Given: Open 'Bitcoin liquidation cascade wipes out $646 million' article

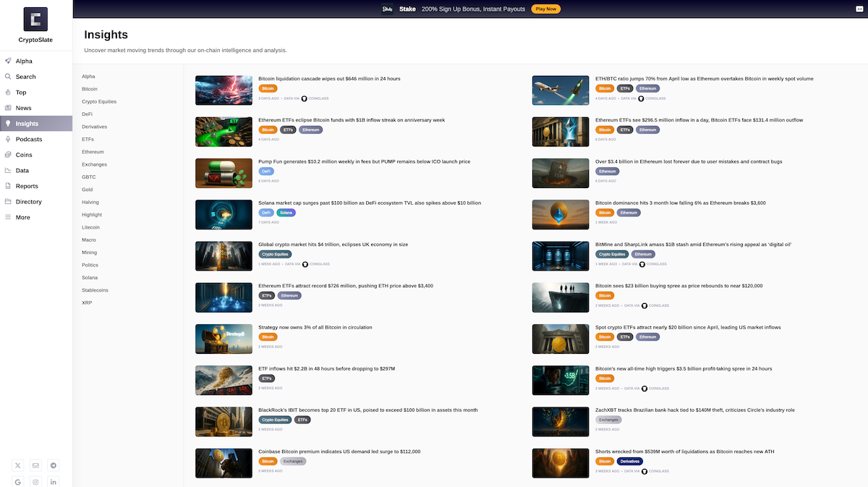Looking at the screenshot, I should pos(329,78).
